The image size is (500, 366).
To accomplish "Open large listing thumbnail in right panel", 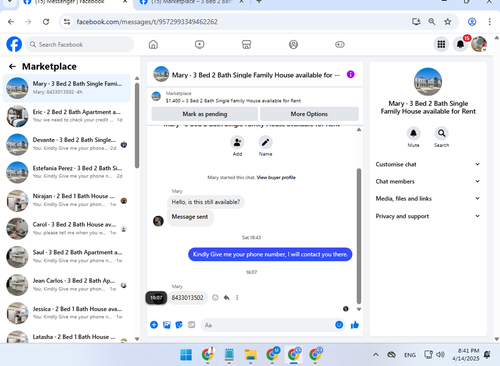I will click(428, 82).
